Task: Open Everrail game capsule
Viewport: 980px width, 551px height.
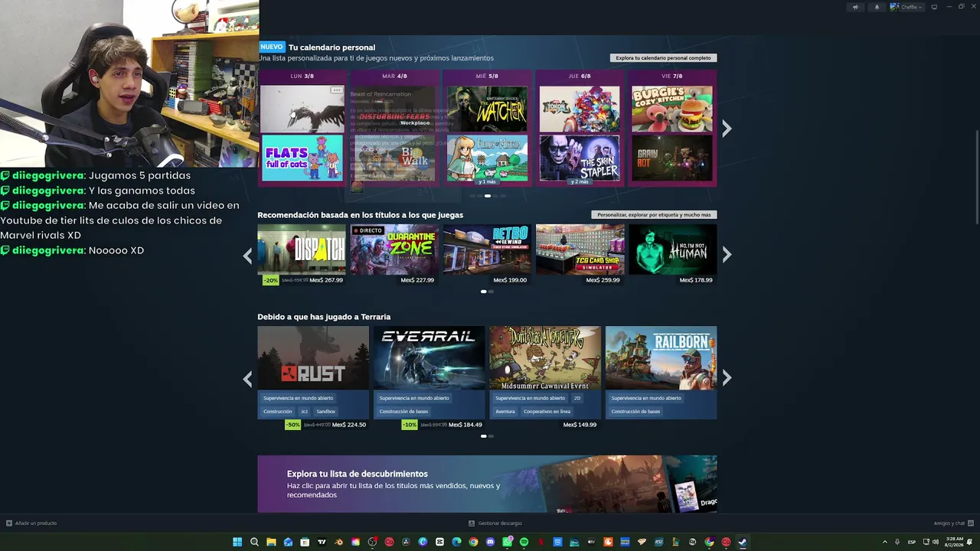Action: point(429,358)
